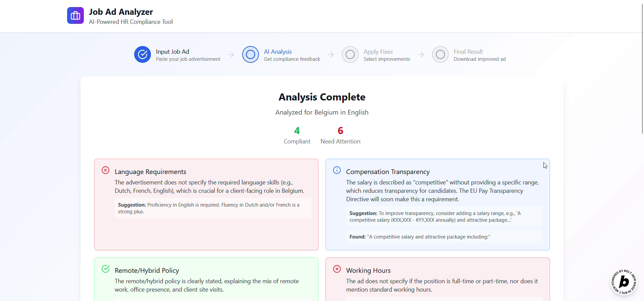
Task: Open the Powered by Bolt badge
Action: 624,282
